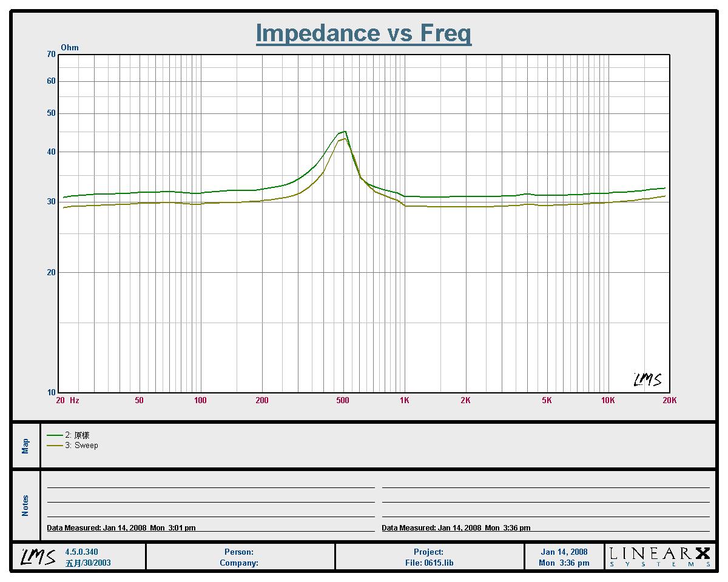Click the 1K frequency axis label
This screenshot has width=728, height=582.
[405, 401]
